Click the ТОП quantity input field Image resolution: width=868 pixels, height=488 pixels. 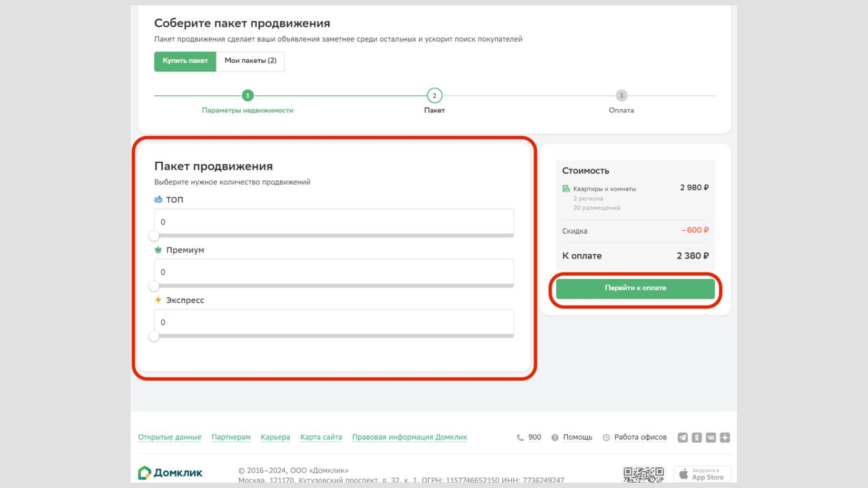pyautogui.click(x=333, y=222)
